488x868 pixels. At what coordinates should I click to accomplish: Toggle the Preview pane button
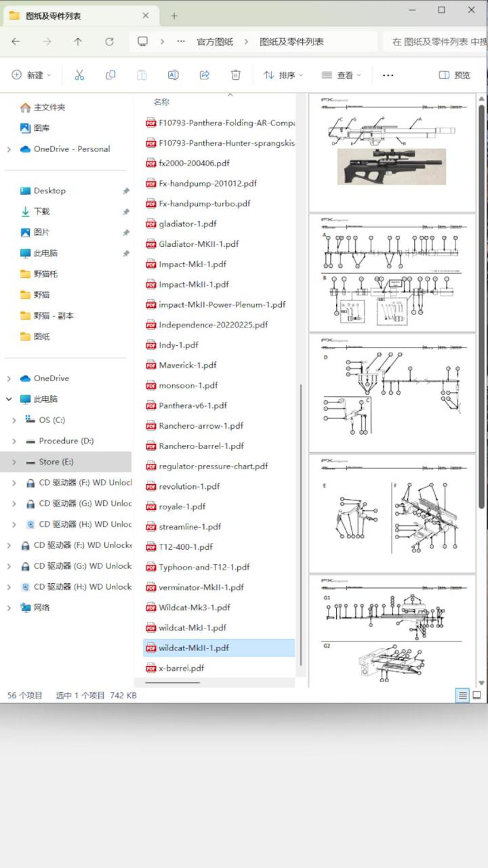(x=454, y=75)
